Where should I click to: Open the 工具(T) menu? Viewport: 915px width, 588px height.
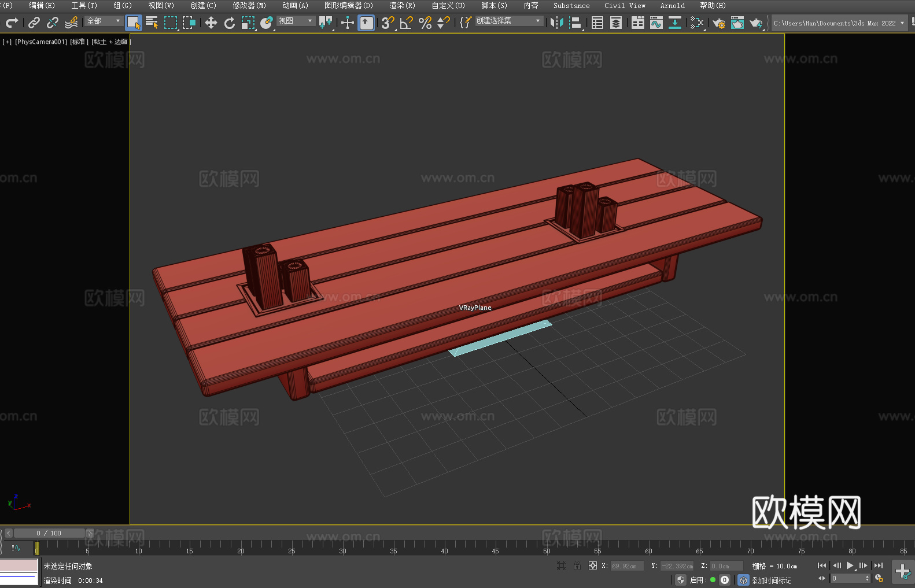pos(84,5)
